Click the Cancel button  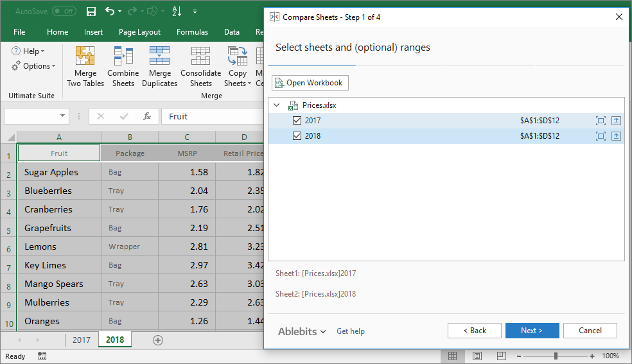(590, 331)
